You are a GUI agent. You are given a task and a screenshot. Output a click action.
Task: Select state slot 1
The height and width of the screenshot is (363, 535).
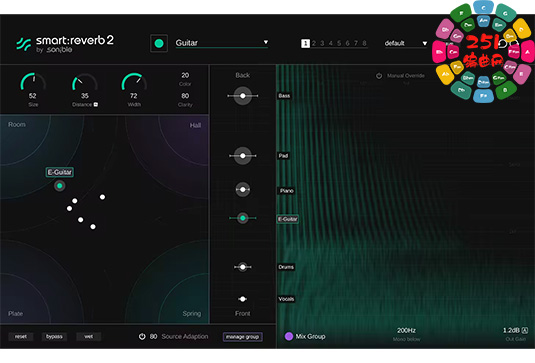[305, 43]
